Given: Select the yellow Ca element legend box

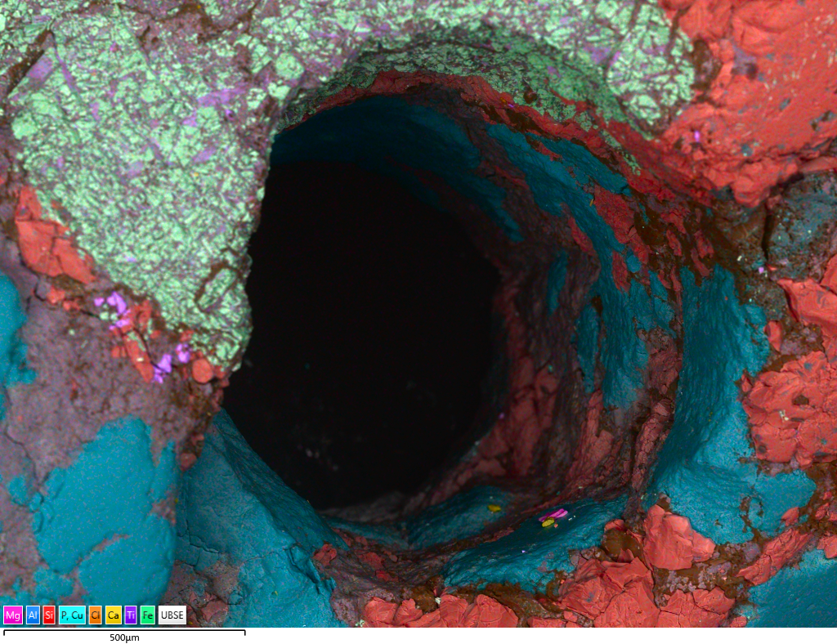Looking at the screenshot, I should (114, 615).
